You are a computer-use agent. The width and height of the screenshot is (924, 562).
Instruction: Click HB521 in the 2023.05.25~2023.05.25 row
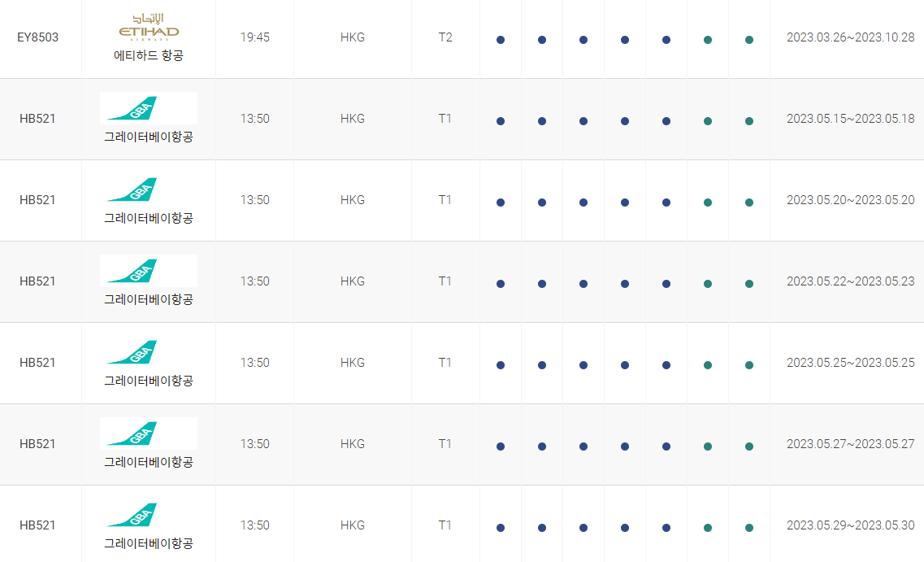(x=37, y=363)
